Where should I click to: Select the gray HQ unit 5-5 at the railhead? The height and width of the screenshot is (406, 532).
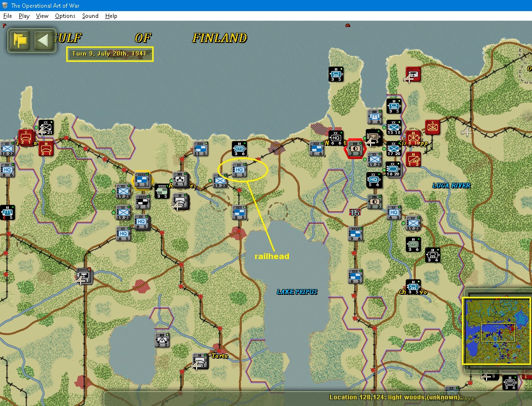(x=239, y=170)
